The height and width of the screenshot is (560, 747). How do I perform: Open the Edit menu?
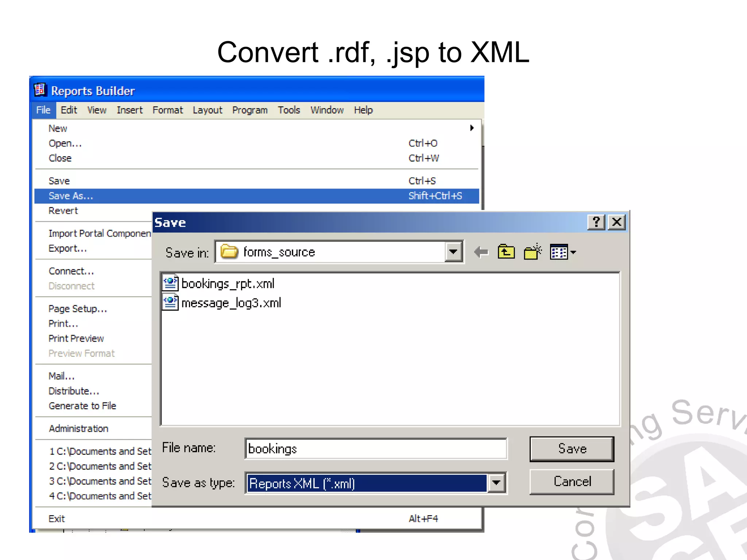click(x=69, y=110)
